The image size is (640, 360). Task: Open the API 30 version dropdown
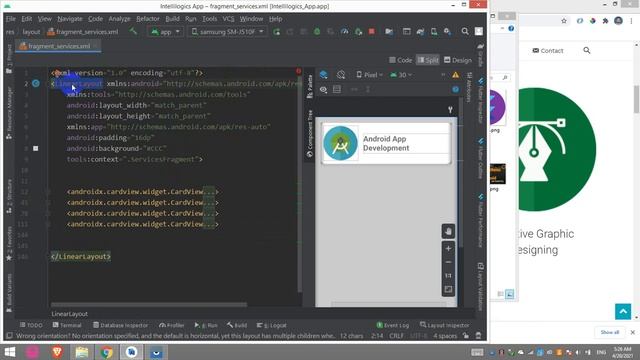pos(401,75)
